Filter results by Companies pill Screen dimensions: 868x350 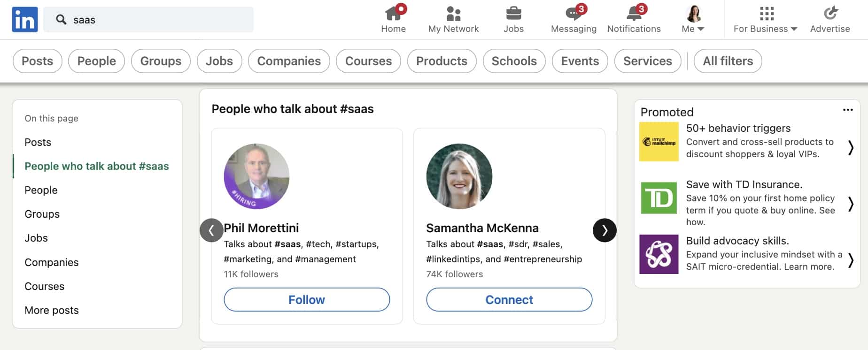[x=289, y=61]
